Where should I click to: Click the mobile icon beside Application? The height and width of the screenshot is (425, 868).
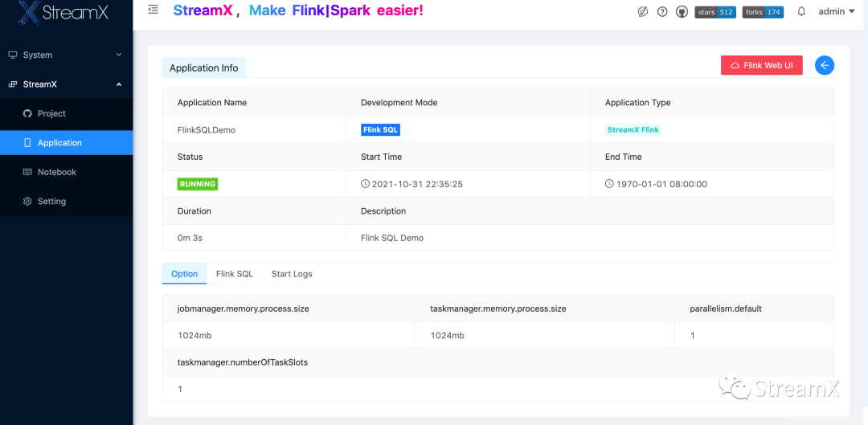[x=27, y=143]
